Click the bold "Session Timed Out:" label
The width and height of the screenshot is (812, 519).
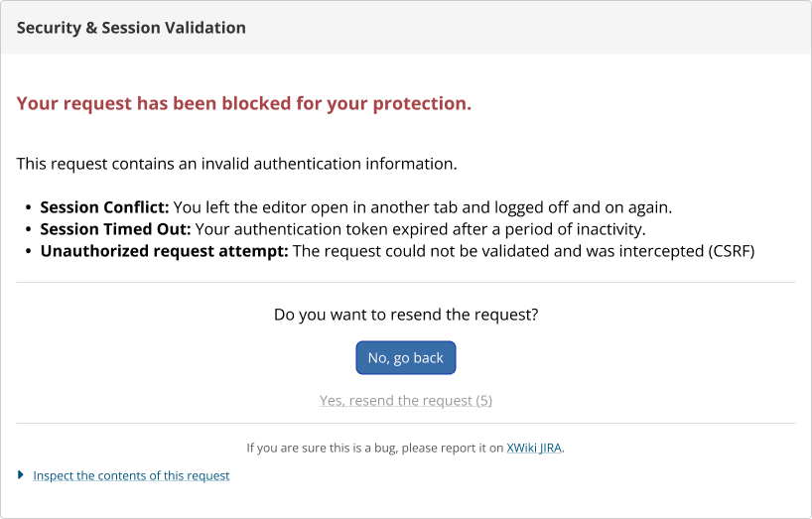click(115, 229)
